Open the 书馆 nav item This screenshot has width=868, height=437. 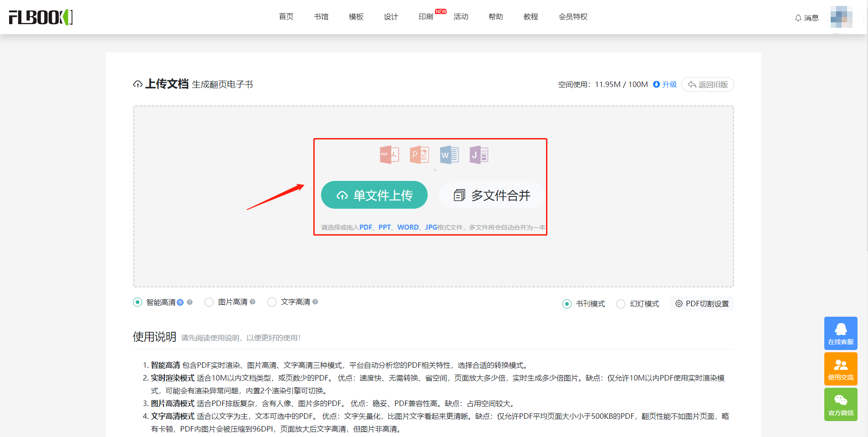[x=321, y=17]
